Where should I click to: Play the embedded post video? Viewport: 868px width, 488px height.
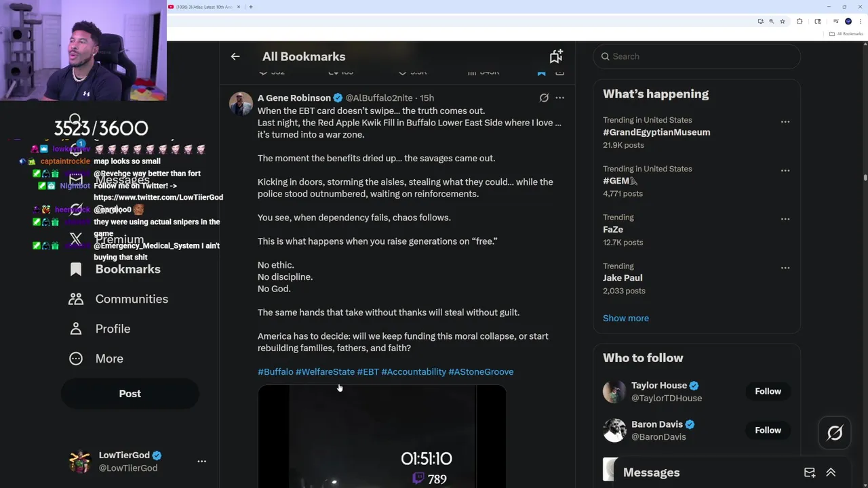(382, 436)
